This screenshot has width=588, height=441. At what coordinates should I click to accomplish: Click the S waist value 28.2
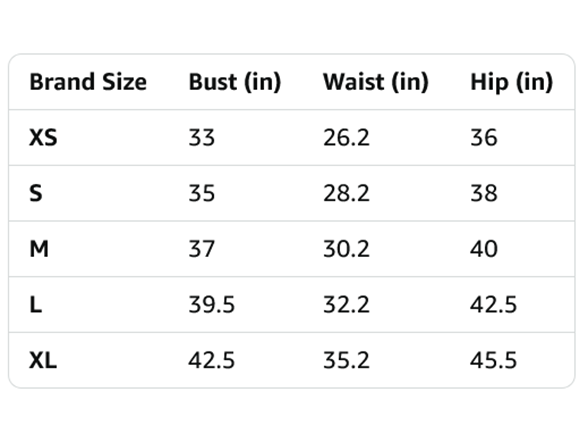coord(346,193)
